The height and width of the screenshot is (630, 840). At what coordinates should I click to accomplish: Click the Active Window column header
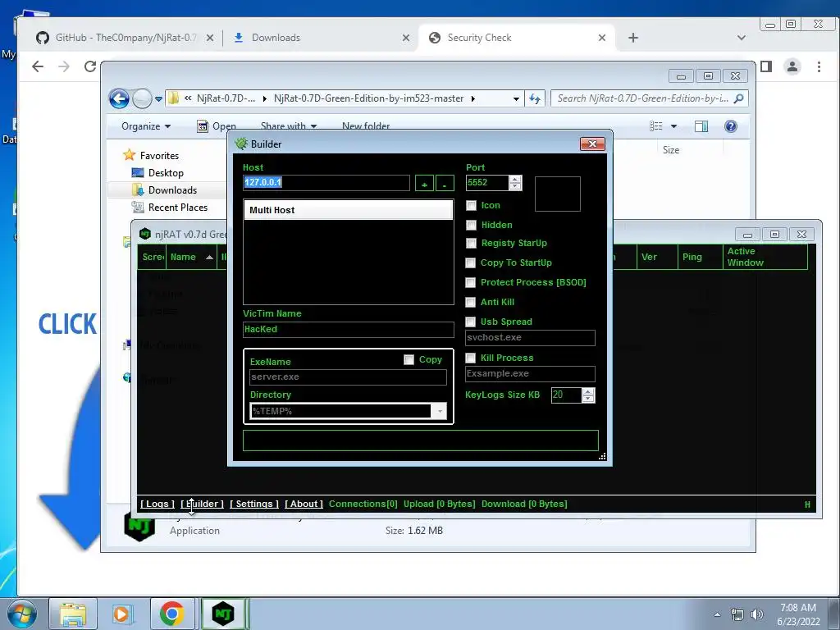(x=765, y=257)
